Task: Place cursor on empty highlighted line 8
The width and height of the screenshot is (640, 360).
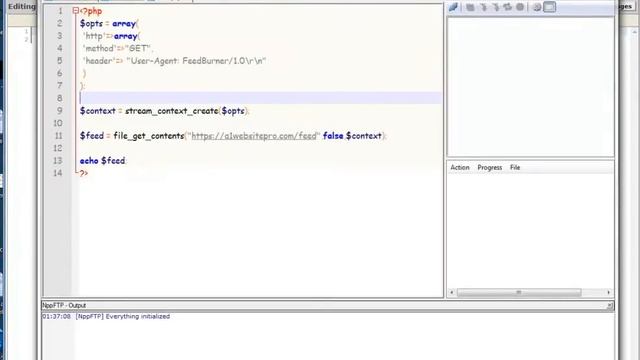Action: point(260,98)
